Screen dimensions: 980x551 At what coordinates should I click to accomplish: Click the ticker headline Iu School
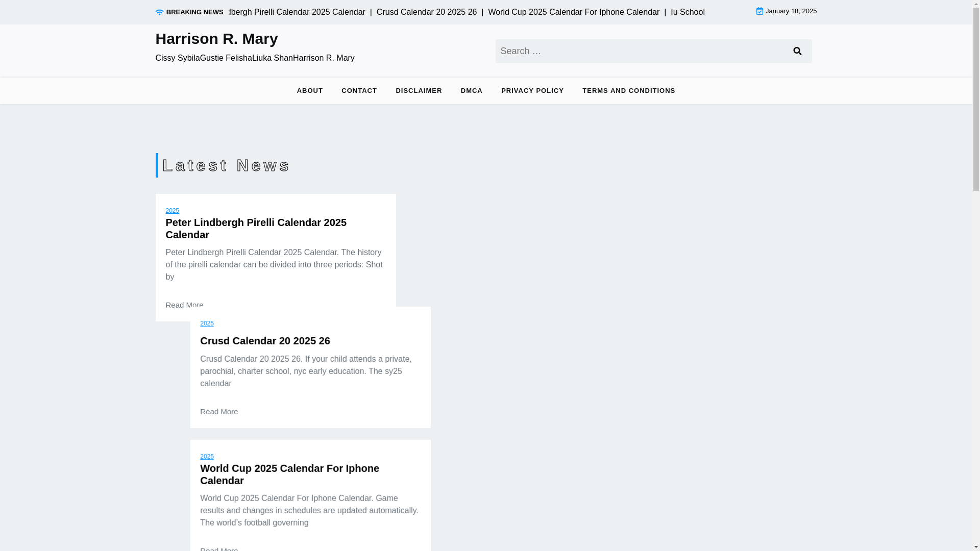click(688, 12)
